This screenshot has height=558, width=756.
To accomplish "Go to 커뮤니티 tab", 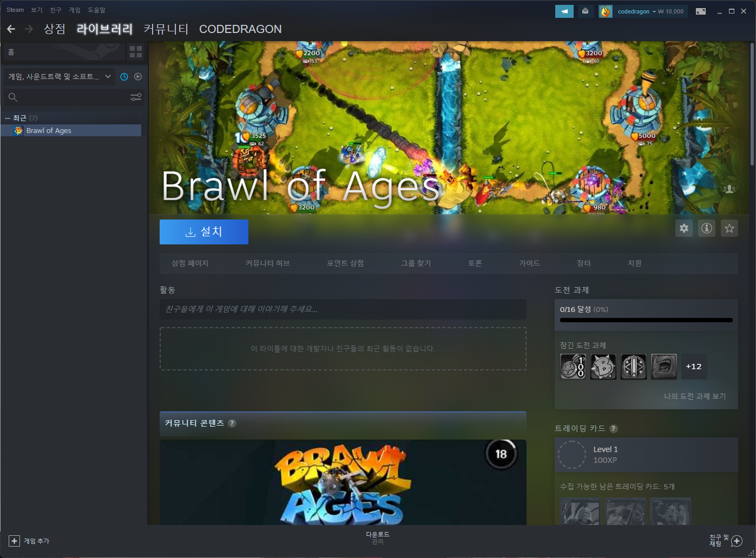I will [166, 29].
